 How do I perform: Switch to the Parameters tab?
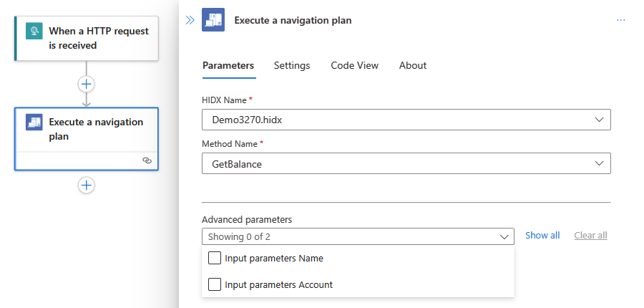[x=228, y=65]
